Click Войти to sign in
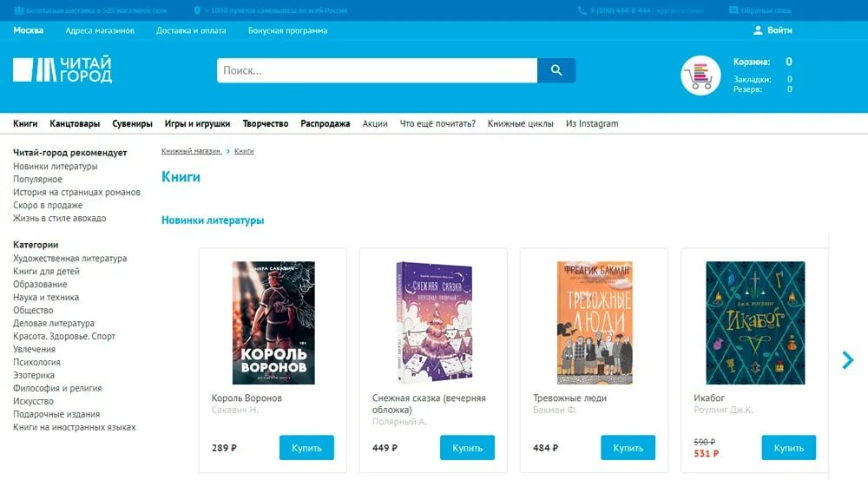 [779, 30]
